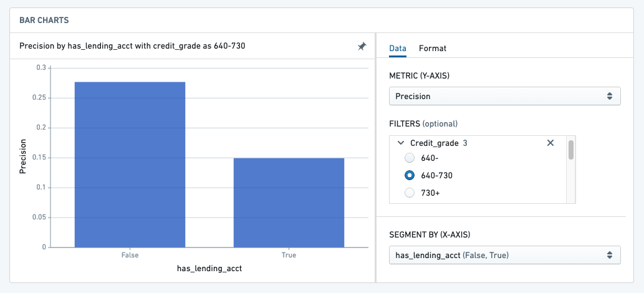Pin the Precision bar chart
This screenshot has height=293, width=644.
click(362, 46)
